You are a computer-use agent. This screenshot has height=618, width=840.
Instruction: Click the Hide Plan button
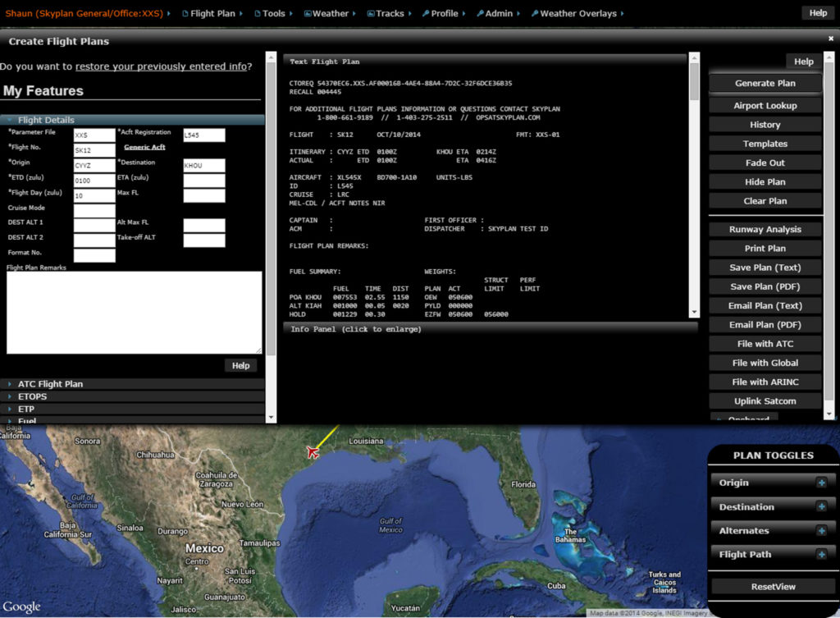pos(765,182)
